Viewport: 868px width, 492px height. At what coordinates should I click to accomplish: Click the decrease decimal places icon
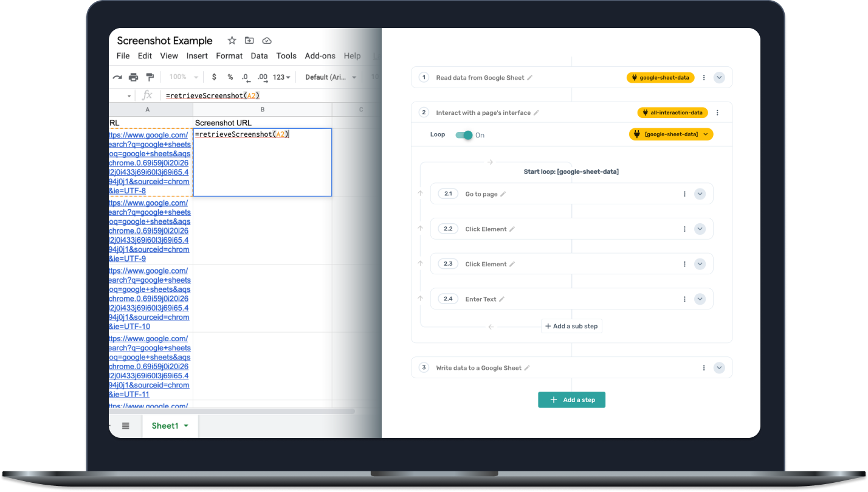[245, 77]
